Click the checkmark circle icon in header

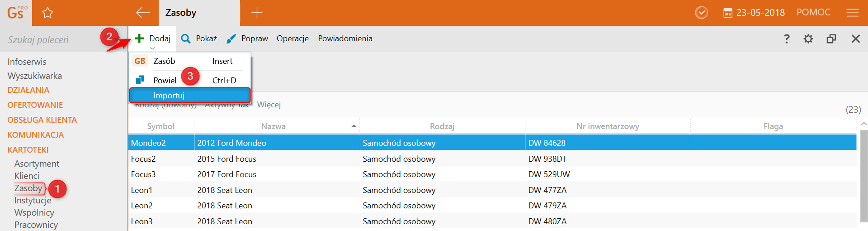pyautogui.click(x=701, y=13)
